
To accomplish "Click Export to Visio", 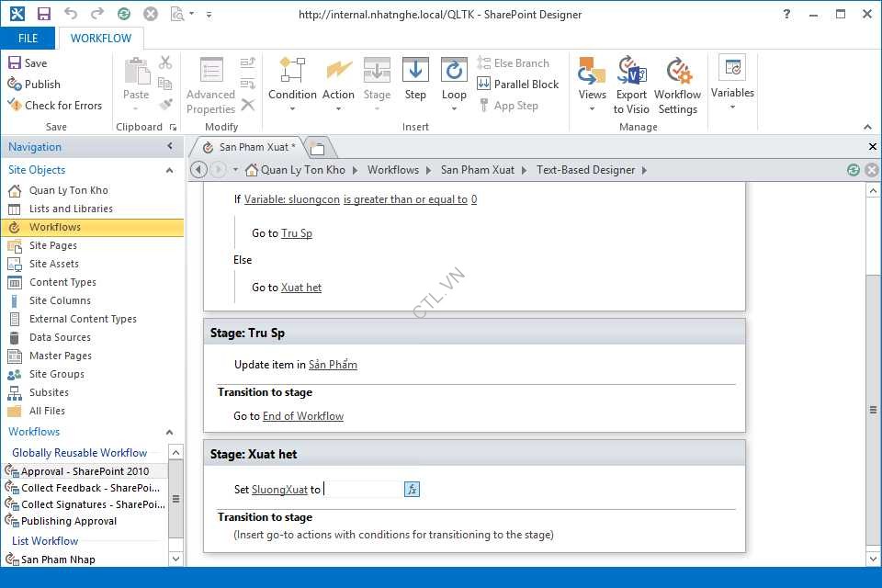I will pyautogui.click(x=631, y=85).
